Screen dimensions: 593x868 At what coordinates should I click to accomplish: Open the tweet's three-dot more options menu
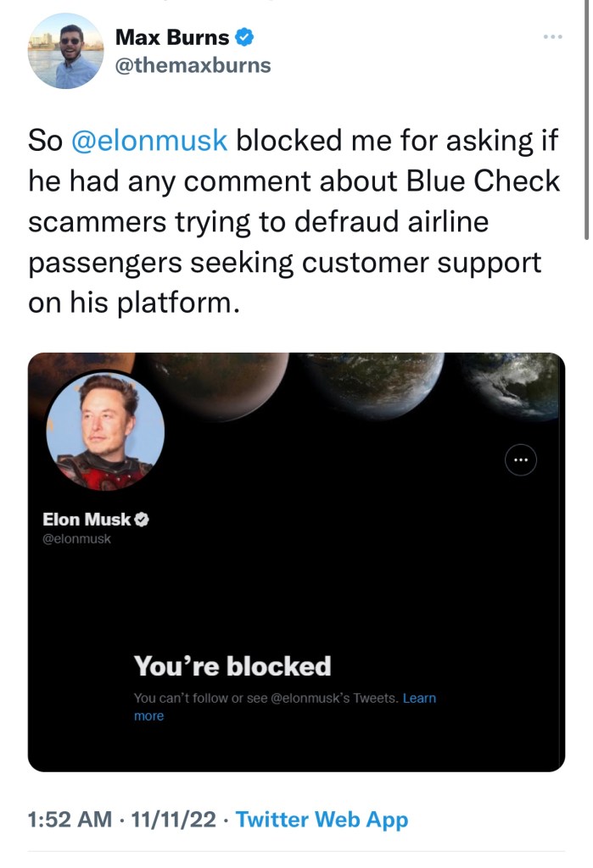point(552,37)
